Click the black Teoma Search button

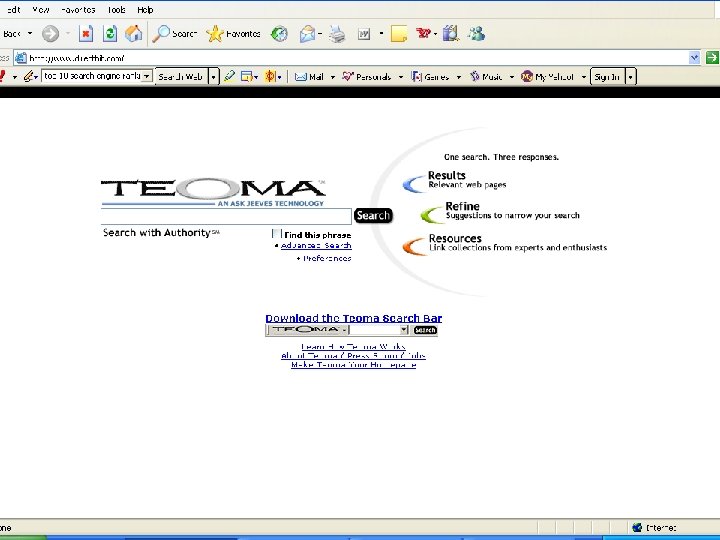coord(373,215)
